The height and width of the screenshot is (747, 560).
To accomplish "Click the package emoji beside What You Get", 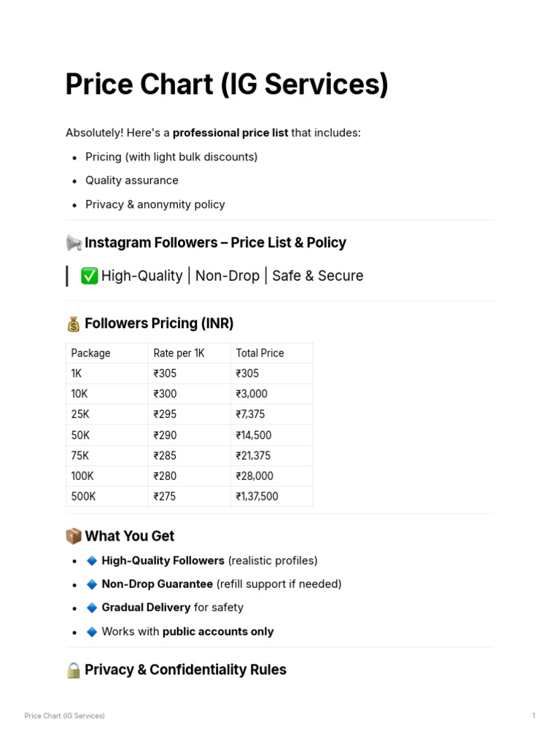I will pyautogui.click(x=74, y=536).
